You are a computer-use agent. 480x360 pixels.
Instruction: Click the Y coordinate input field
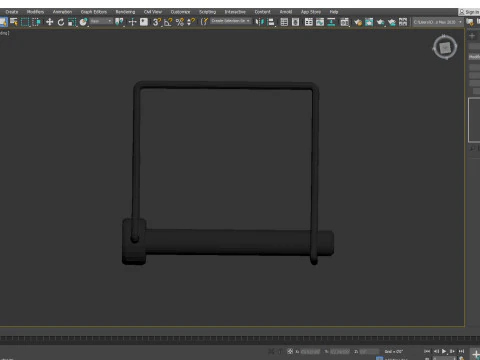(x=340, y=352)
